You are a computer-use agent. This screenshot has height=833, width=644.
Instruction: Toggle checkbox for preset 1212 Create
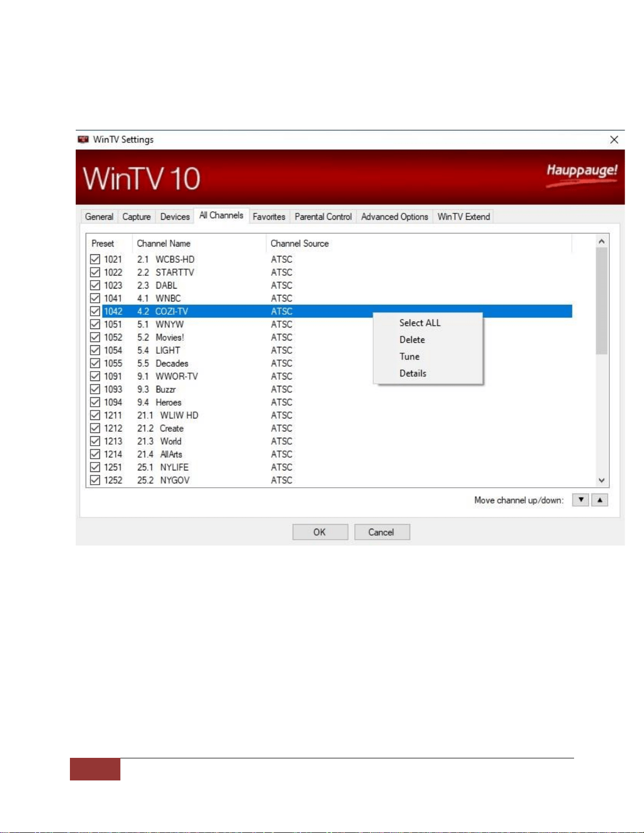point(95,428)
